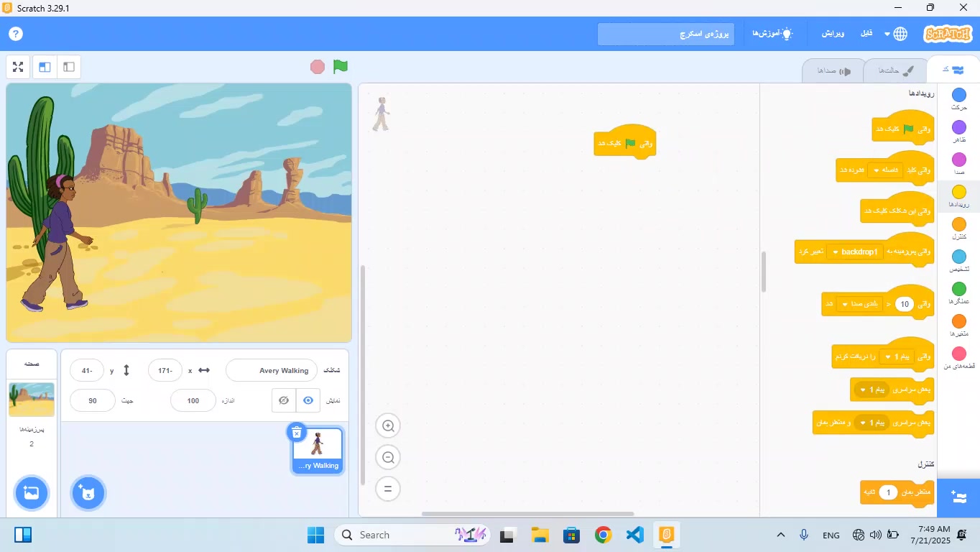Click the value 1 in the wait block
The height and width of the screenshot is (552, 980).
(x=889, y=492)
